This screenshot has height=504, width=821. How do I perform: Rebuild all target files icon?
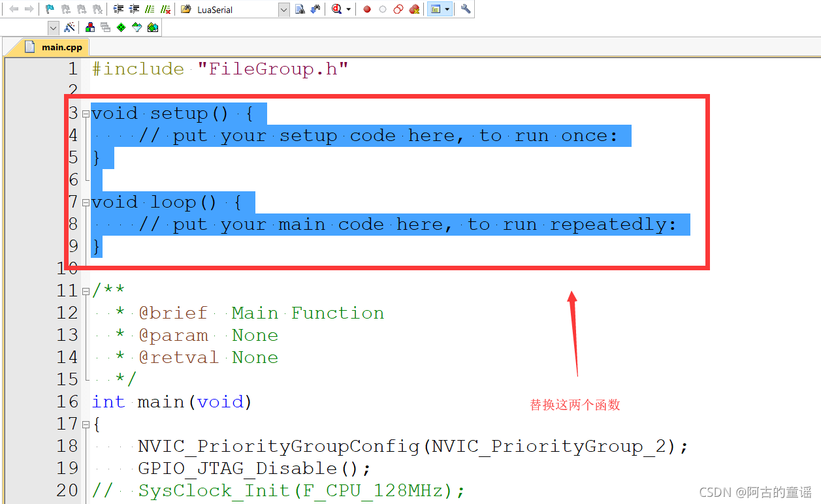pos(105,27)
